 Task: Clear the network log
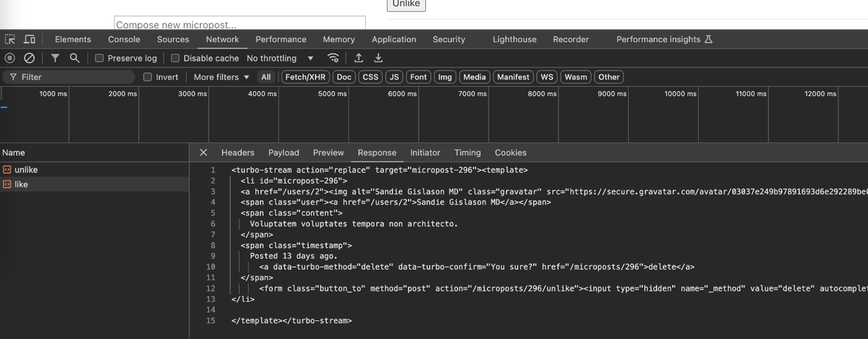tap(30, 59)
